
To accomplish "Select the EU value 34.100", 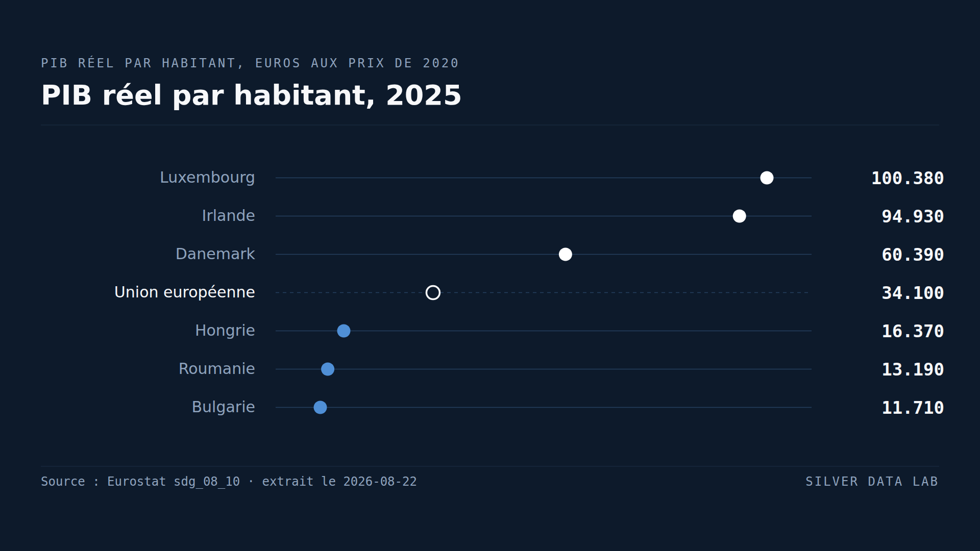I will coord(913,293).
